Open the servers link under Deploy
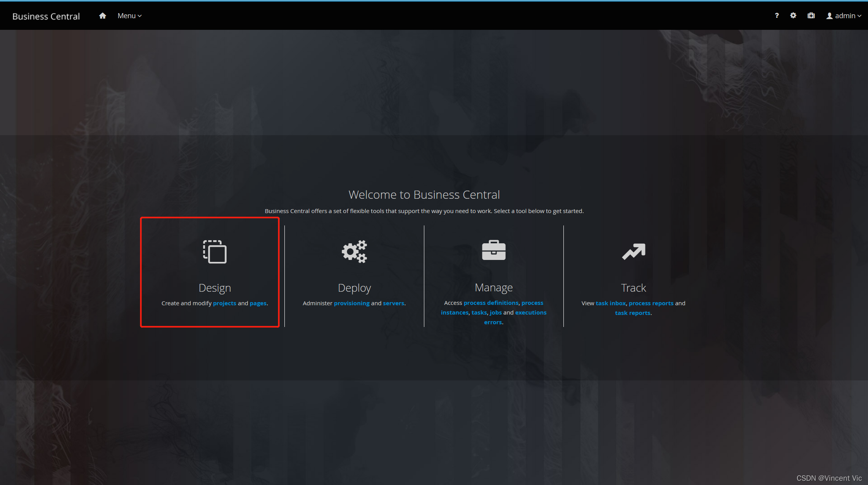Screen dimensions: 868x485 pos(393,303)
